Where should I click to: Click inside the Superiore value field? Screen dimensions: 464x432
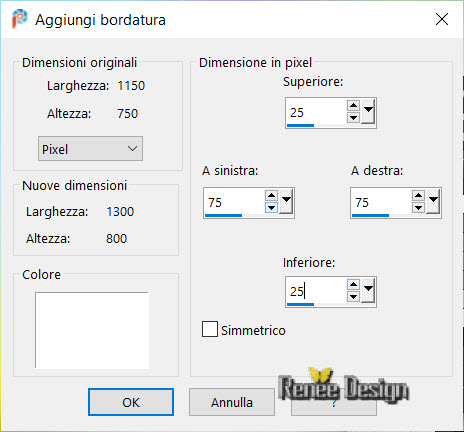click(x=316, y=112)
